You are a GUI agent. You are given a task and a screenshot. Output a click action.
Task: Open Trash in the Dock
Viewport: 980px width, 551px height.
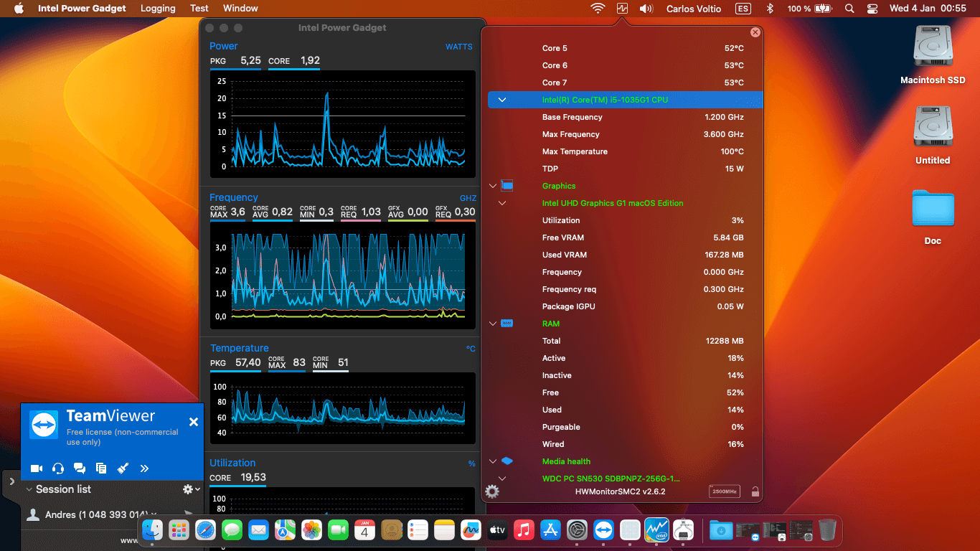pyautogui.click(x=827, y=530)
